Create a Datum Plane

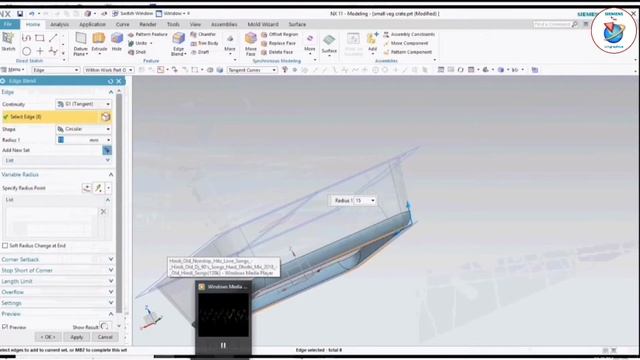[80, 44]
